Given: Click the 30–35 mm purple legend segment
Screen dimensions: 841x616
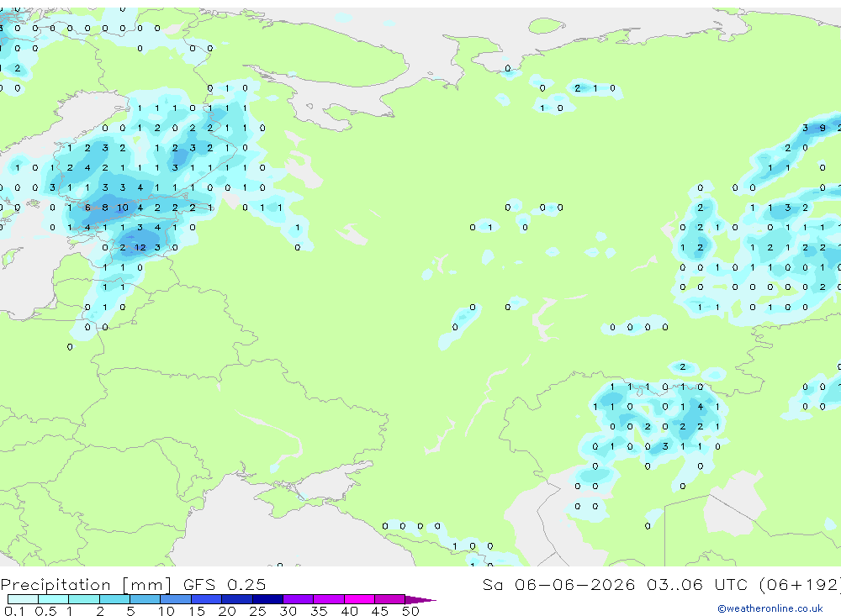Looking at the screenshot, I should (x=299, y=599).
